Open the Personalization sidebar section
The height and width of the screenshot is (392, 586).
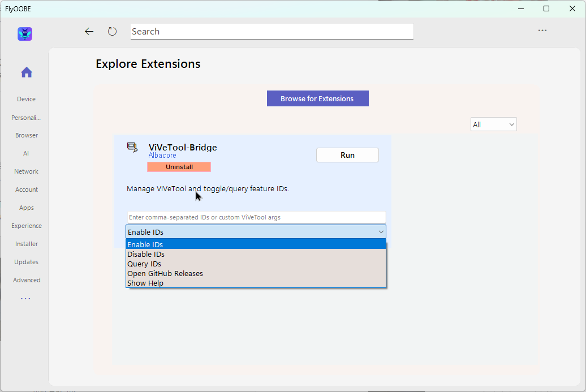click(26, 118)
